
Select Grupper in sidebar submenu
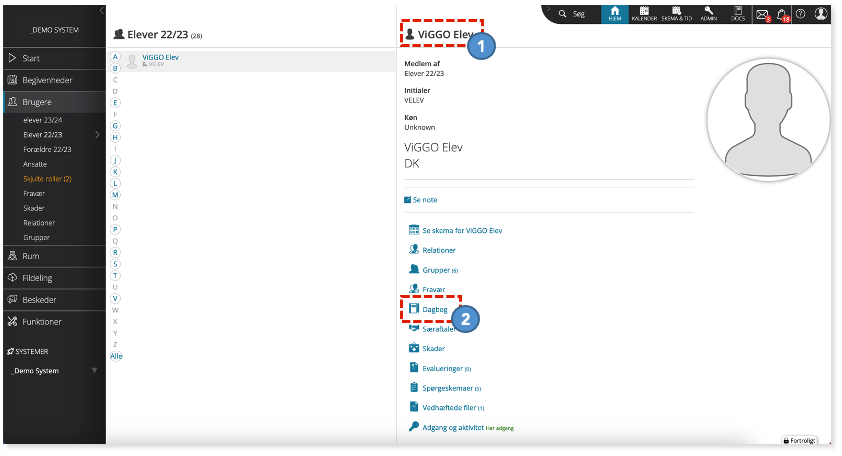[x=37, y=237]
